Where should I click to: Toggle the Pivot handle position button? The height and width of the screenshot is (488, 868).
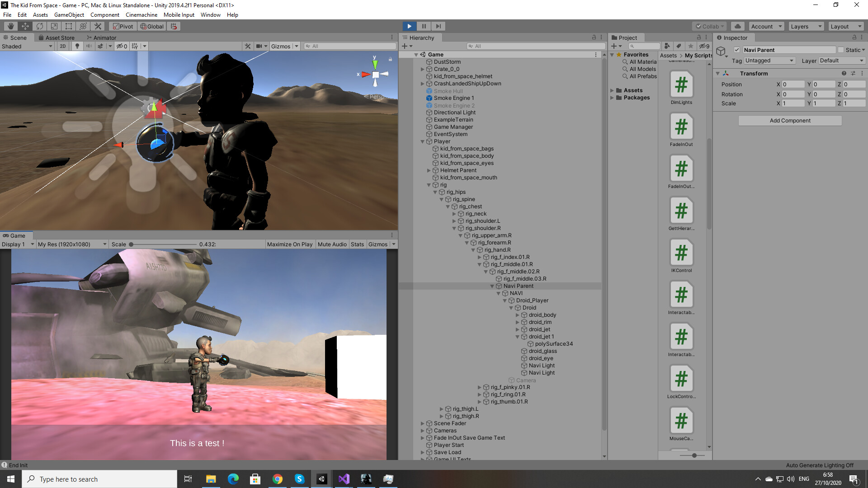click(123, 26)
